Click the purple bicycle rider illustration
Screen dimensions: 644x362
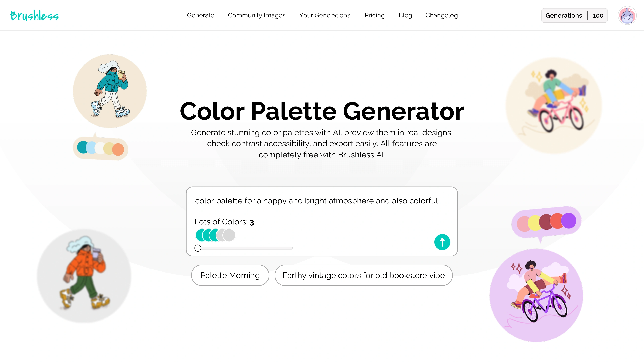(536, 295)
